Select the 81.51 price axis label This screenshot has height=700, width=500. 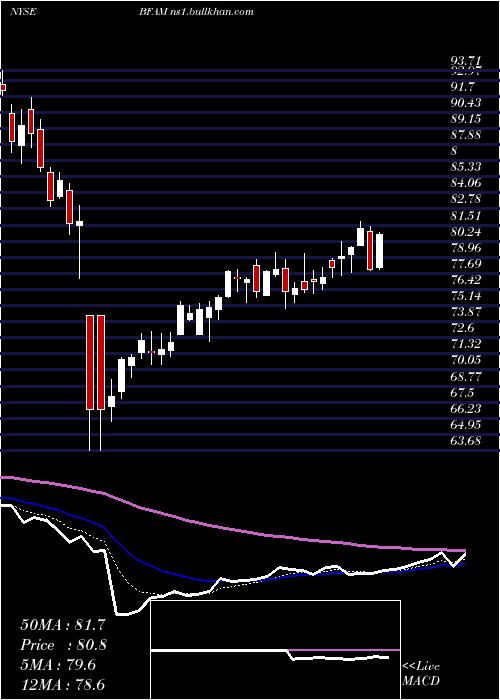coord(466,216)
